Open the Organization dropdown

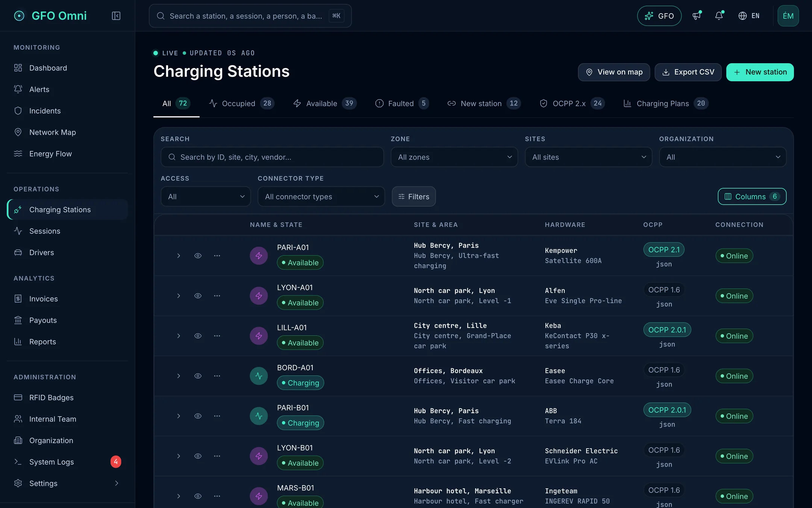tap(723, 157)
